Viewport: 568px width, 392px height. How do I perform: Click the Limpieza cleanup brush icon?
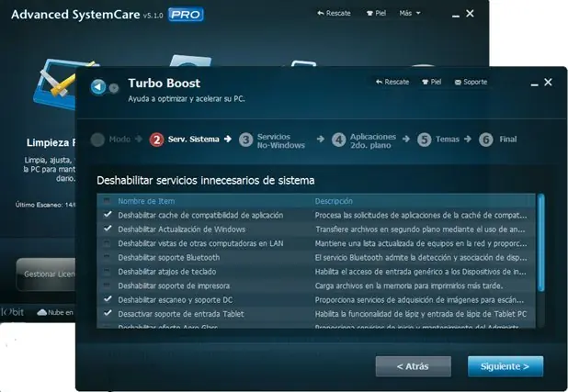point(54,84)
